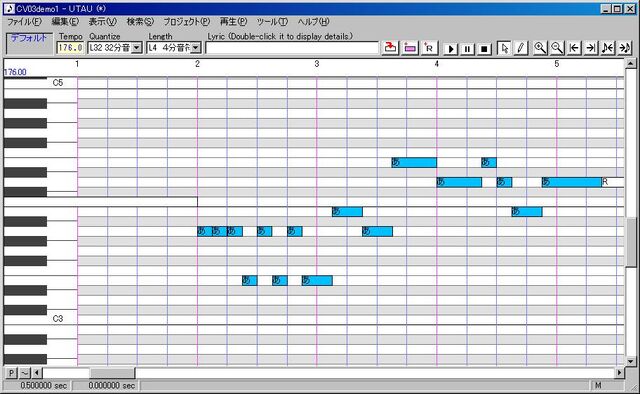This screenshot has height=394, width=640.
Task: Toggle the P button at bottom left
Action: tap(11, 373)
